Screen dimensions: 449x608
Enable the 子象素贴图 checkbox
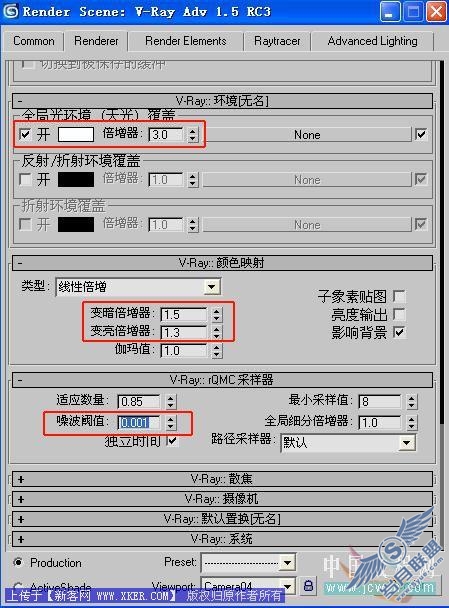399,297
